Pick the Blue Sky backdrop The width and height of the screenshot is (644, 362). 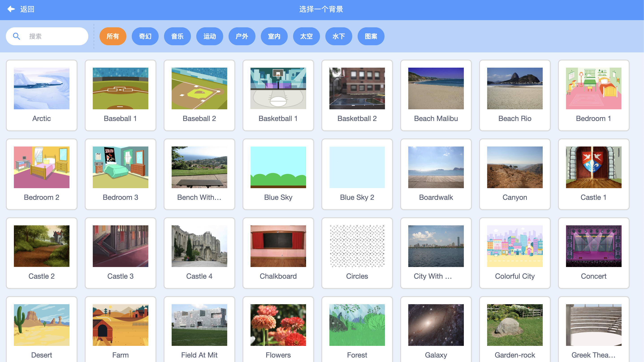click(278, 174)
